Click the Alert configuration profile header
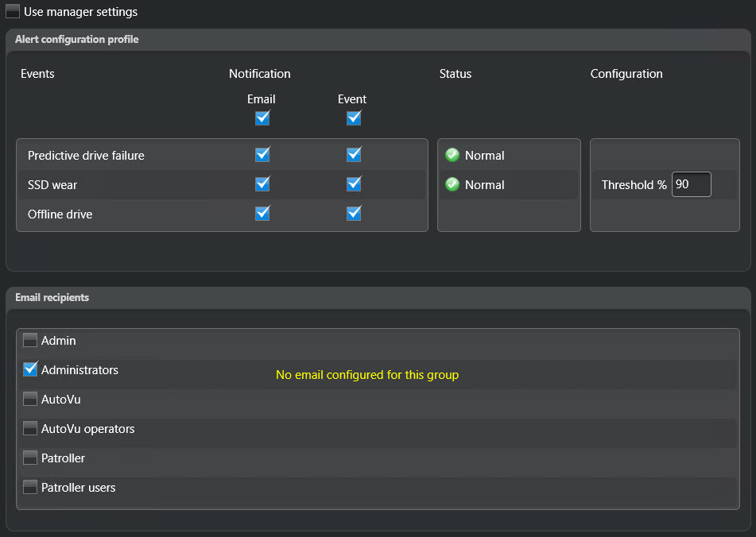756x537 pixels. pyautogui.click(x=76, y=39)
